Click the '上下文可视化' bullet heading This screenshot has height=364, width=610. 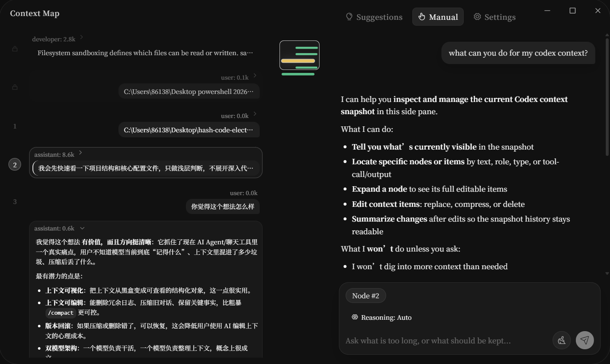tap(64, 290)
